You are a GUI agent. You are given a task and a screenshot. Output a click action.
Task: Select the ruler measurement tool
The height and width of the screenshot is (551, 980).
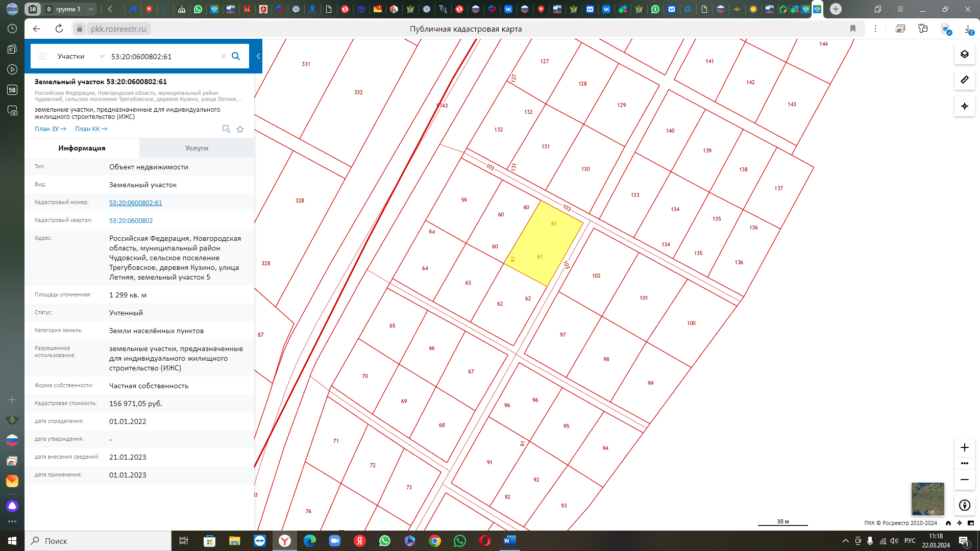point(964,80)
